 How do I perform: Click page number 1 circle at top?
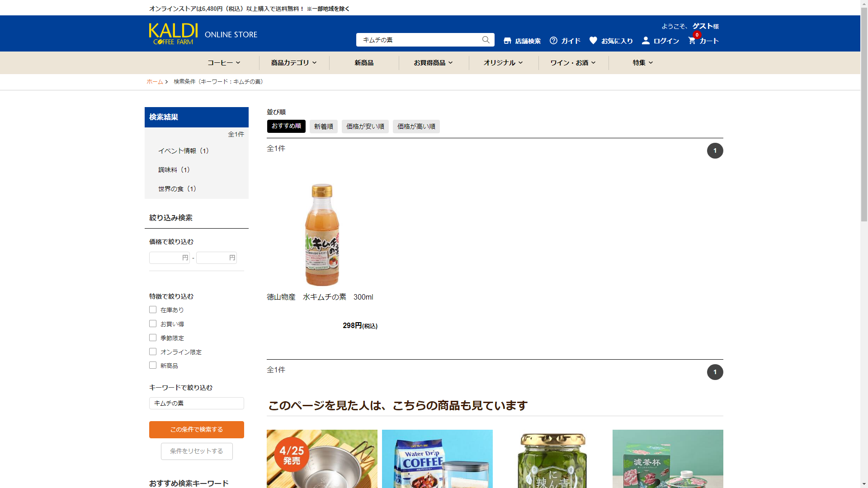[715, 151]
